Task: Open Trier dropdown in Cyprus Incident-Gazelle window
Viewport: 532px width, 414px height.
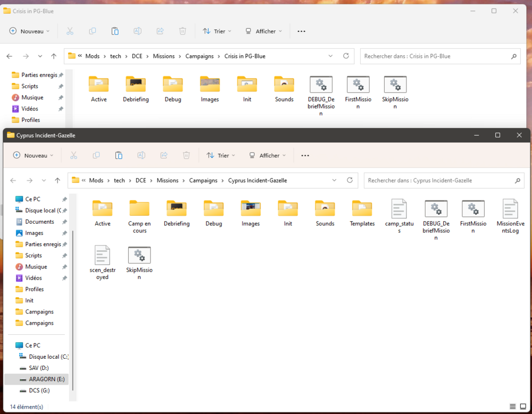Action: pyautogui.click(x=221, y=155)
